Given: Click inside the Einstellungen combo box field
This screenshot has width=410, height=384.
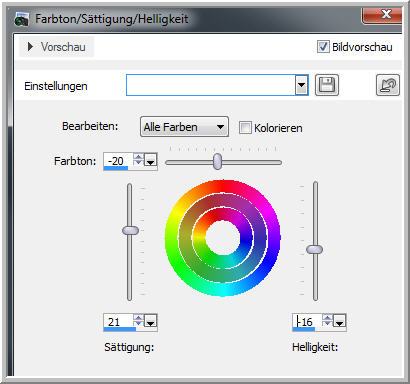Looking at the screenshot, I should click(211, 85).
